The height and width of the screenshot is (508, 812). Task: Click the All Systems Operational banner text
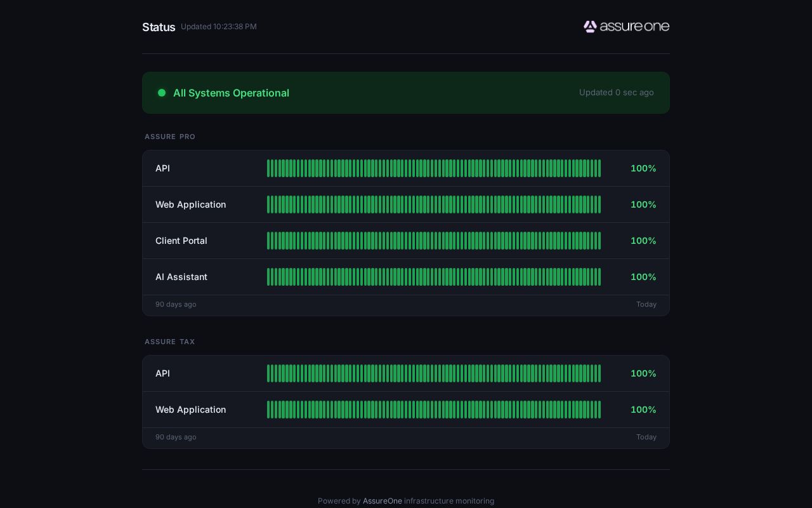[231, 93]
